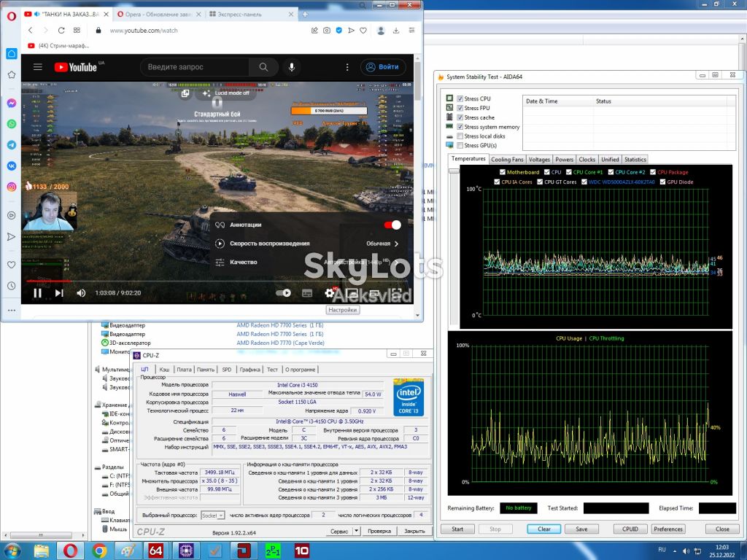Image resolution: width=747 pixels, height=560 pixels.
Task: Open Opera history clock in sidebar
Action: click(x=12, y=286)
